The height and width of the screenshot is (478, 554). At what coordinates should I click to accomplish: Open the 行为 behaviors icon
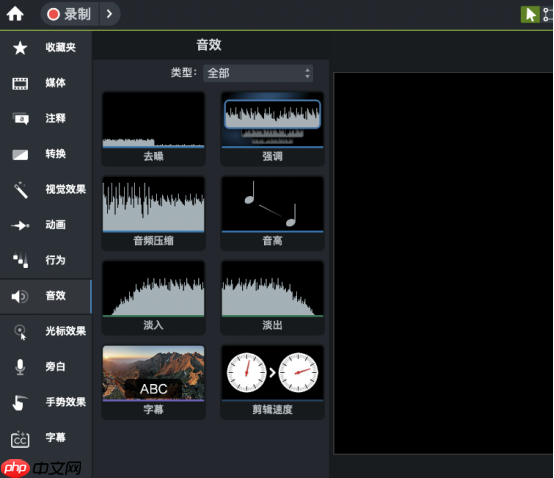click(20, 260)
